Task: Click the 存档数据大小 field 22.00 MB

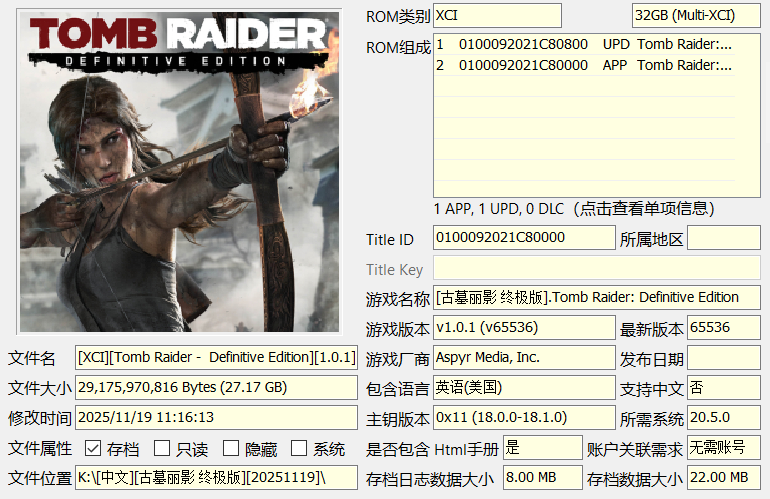Action: click(724, 477)
